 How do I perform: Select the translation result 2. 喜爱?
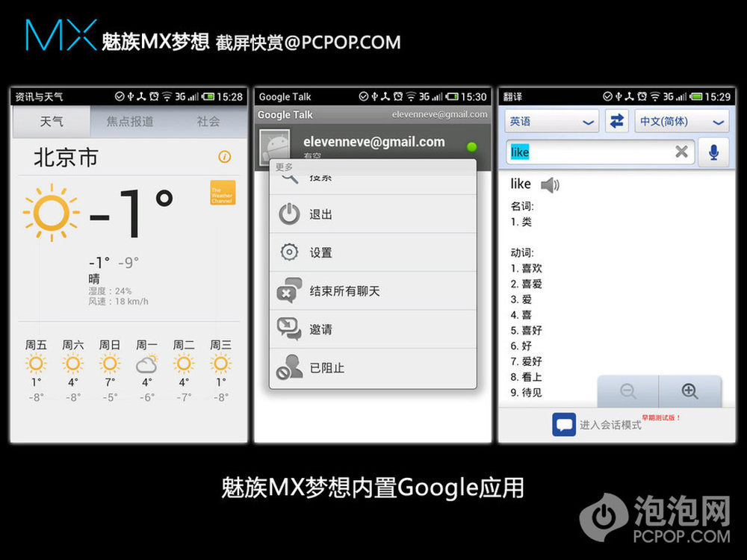tap(527, 284)
